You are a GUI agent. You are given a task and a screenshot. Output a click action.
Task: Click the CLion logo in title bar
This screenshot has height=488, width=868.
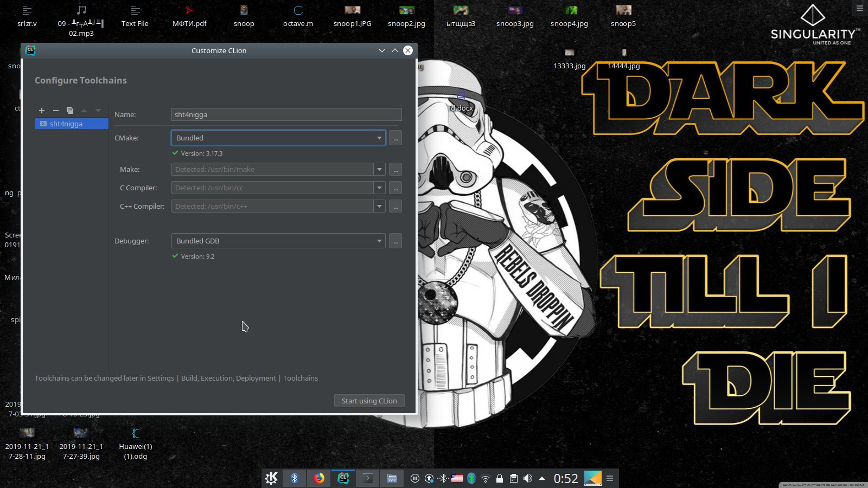tap(30, 50)
